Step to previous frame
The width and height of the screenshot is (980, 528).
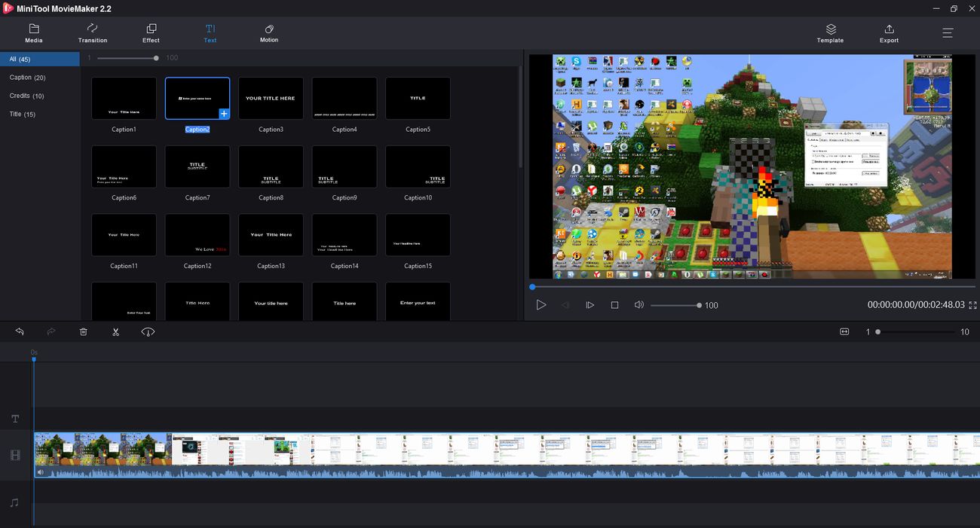tap(565, 305)
